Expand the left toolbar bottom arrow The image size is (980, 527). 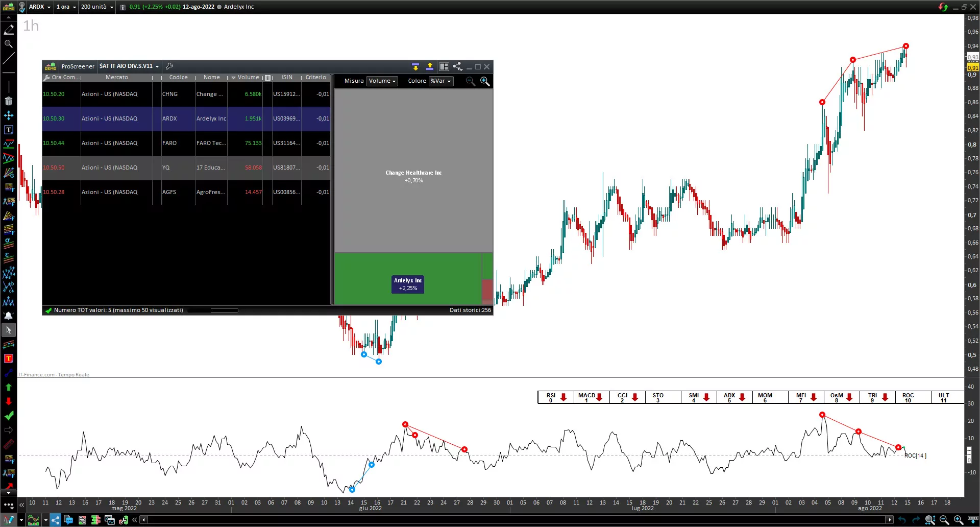point(9,493)
